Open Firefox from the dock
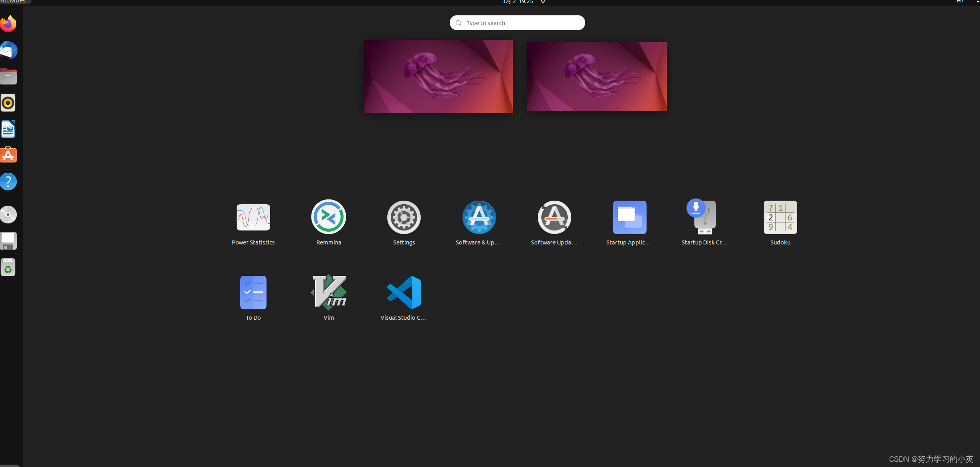The image size is (980, 467). pyautogui.click(x=8, y=24)
